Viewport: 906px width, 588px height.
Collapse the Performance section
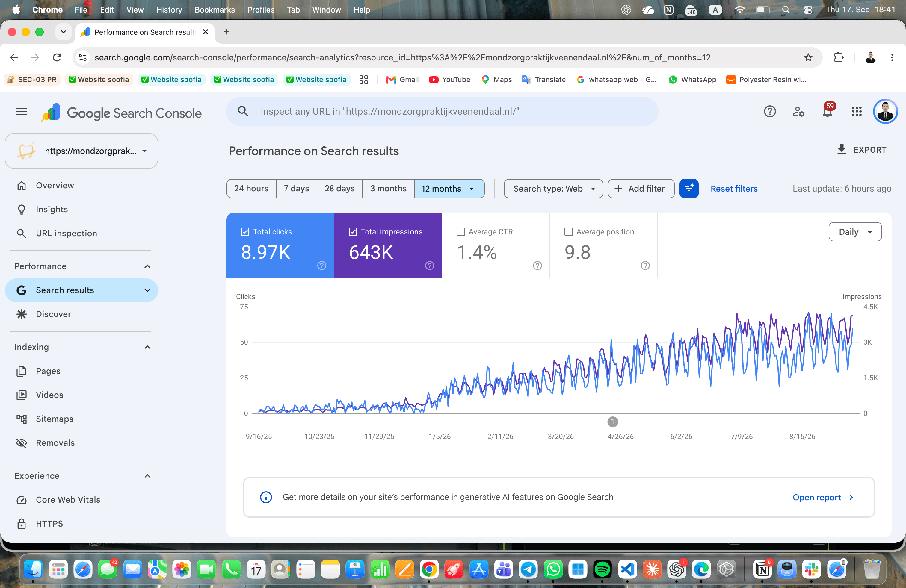[147, 266]
